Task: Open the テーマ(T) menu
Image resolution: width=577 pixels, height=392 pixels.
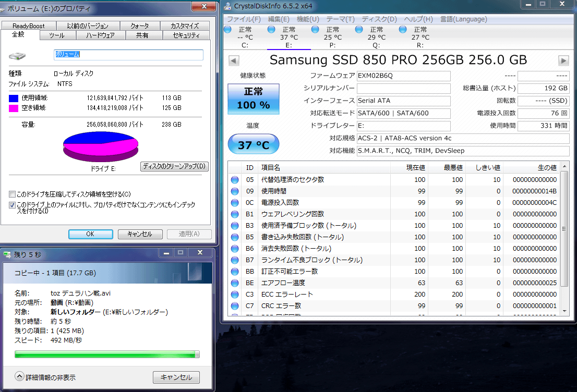Action: [x=340, y=19]
